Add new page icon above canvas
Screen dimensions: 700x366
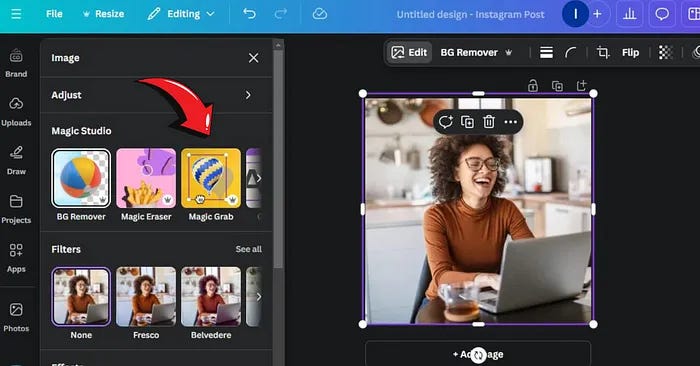(581, 86)
